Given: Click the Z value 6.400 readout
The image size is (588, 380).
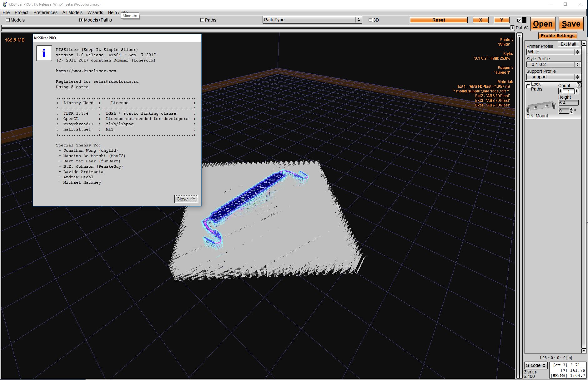Looking at the screenshot, I should [530, 376].
